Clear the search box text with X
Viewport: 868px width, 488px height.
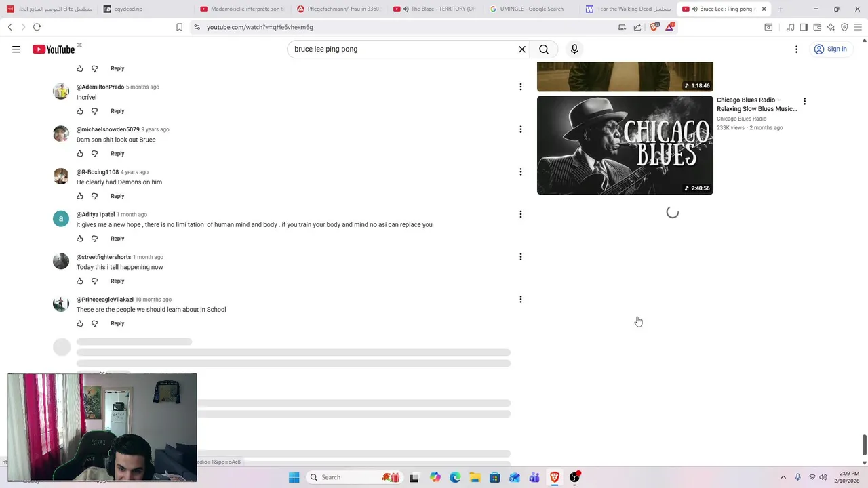click(522, 49)
